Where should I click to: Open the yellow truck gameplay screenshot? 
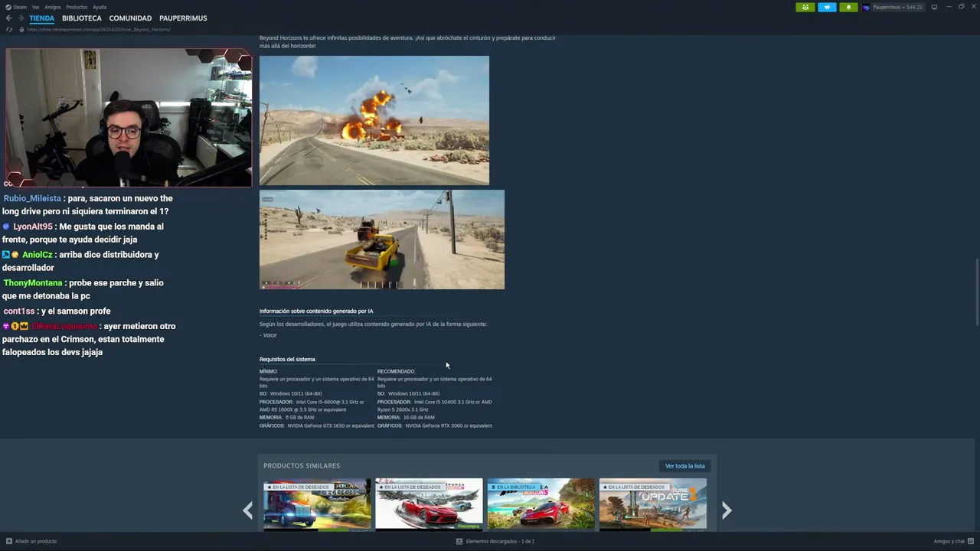tap(382, 240)
